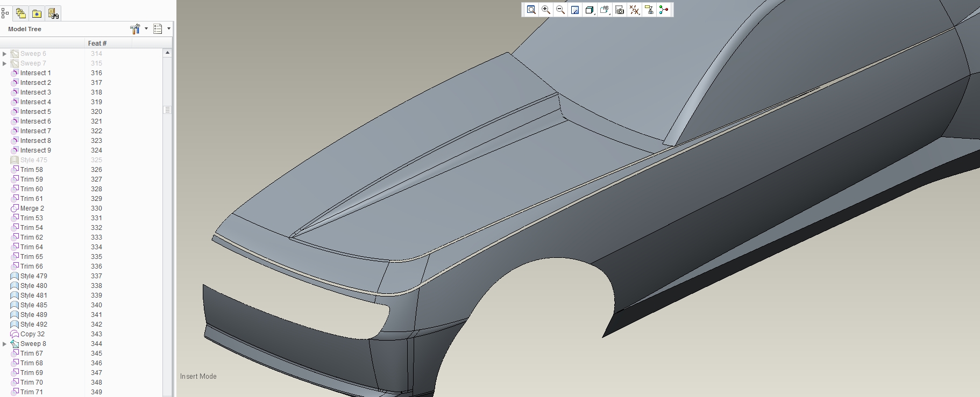Click the Sweep 6 feature icon
This screenshot has width=980, height=397.
click(x=15, y=54)
